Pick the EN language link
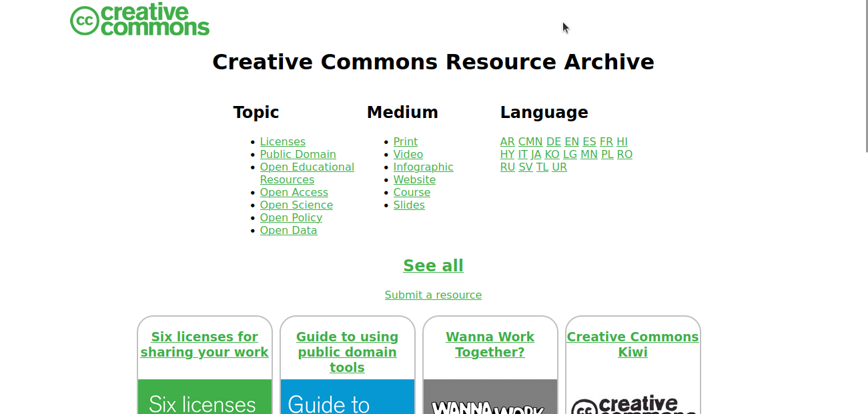The width and height of the screenshot is (868, 414). coord(572,141)
